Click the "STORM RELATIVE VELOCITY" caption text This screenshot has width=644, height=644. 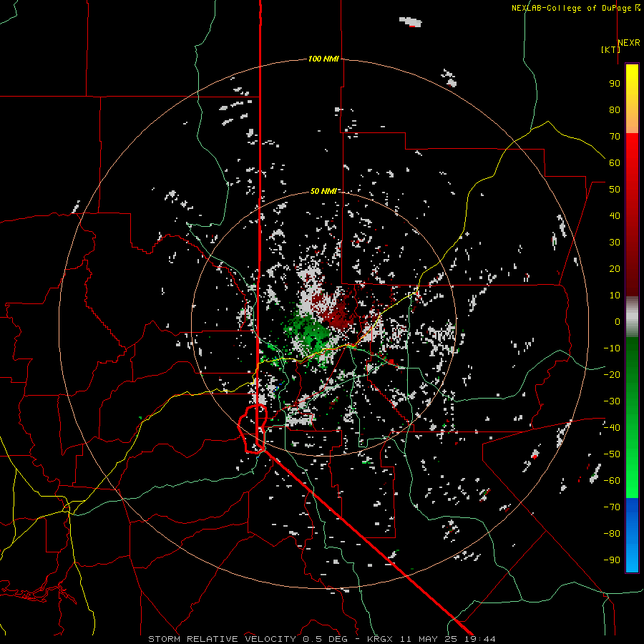click(x=222, y=639)
